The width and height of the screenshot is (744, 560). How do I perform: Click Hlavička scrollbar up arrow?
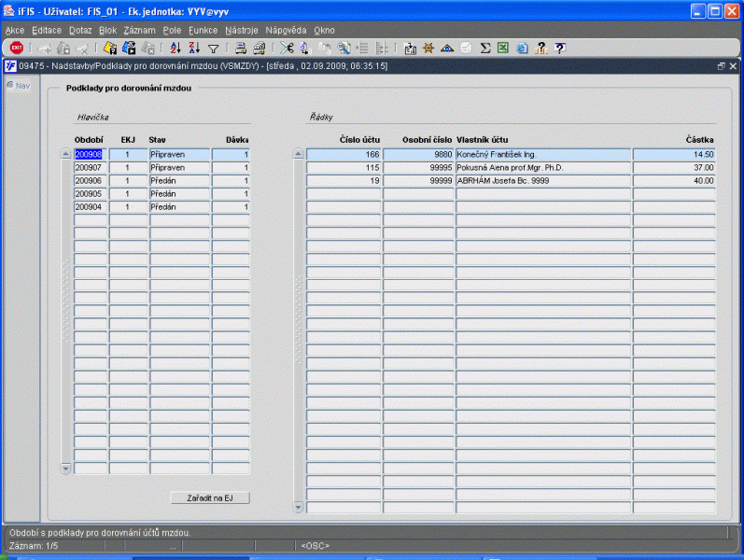[x=66, y=154]
